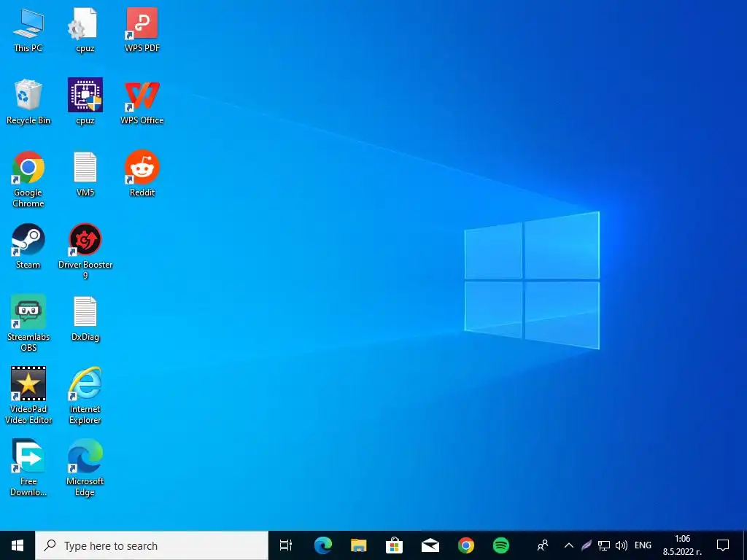Open Microsoft Store from the taskbar
Viewport: 747px width, 560px height.
(395, 545)
